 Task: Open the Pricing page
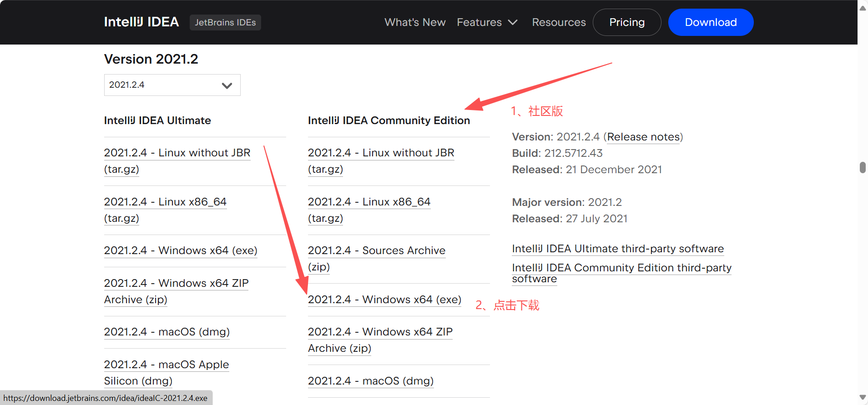click(627, 22)
